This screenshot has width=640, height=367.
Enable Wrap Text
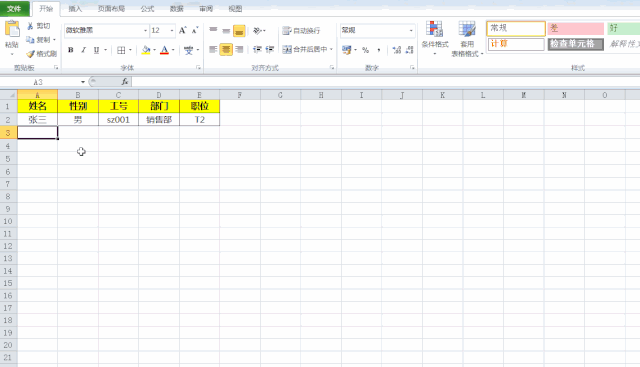point(301,31)
